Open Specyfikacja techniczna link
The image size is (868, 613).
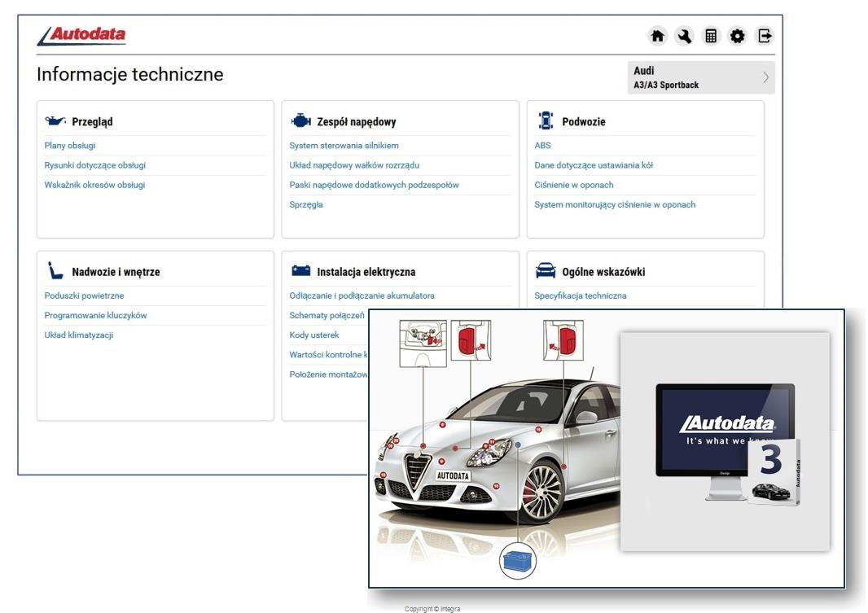tap(580, 296)
